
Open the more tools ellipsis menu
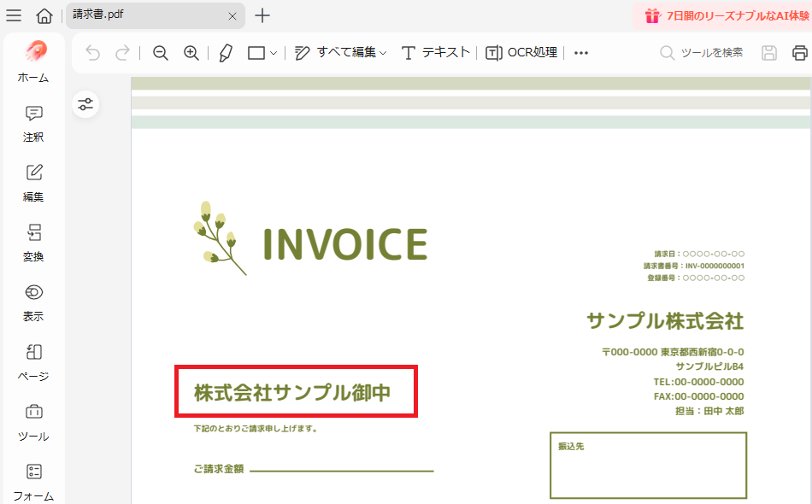(580, 52)
